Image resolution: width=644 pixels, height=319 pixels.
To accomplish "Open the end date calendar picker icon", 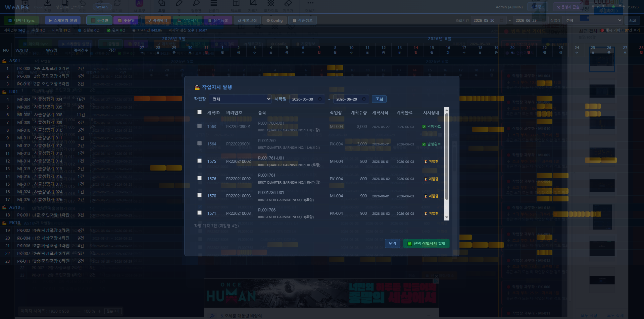I will click(364, 99).
